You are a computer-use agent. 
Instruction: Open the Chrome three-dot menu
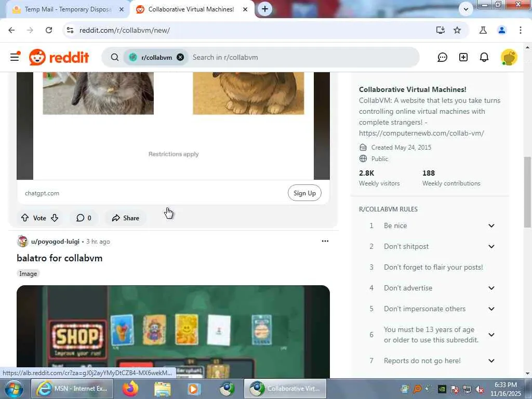tap(520, 30)
